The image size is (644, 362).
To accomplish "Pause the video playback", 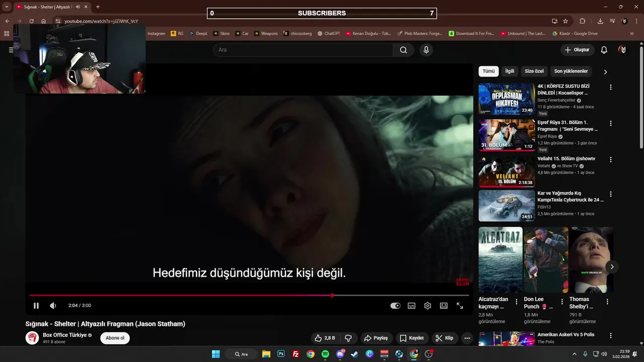I will click(x=36, y=306).
